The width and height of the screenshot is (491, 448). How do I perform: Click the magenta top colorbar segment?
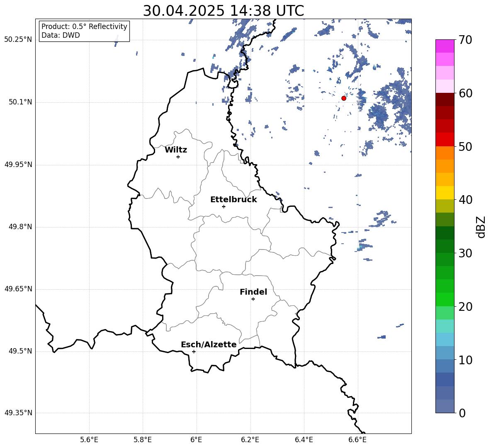[x=445, y=46]
